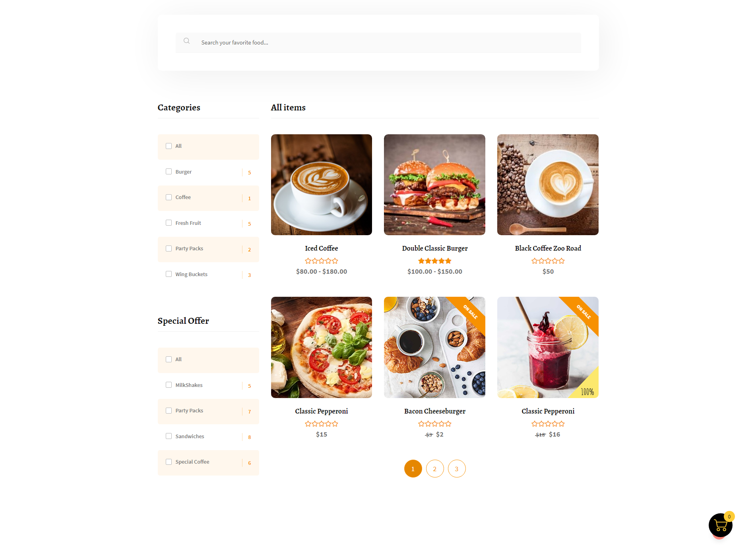
Task: Click the cart item count badge
Action: [x=729, y=516]
